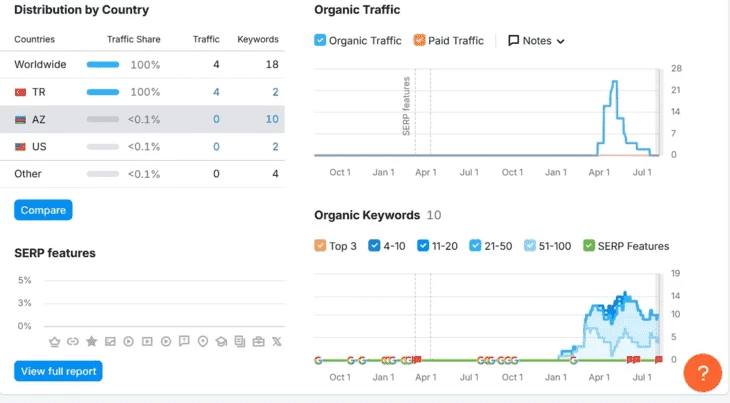Toggle the 51-100 positions checkbox
The width and height of the screenshot is (730, 403).
(529, 245)
